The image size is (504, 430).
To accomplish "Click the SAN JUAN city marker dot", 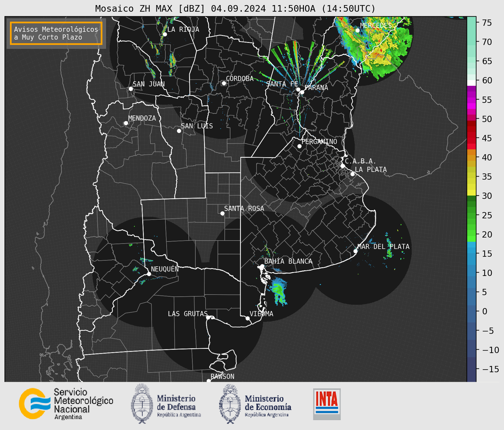I will click(x=131, y=89).
